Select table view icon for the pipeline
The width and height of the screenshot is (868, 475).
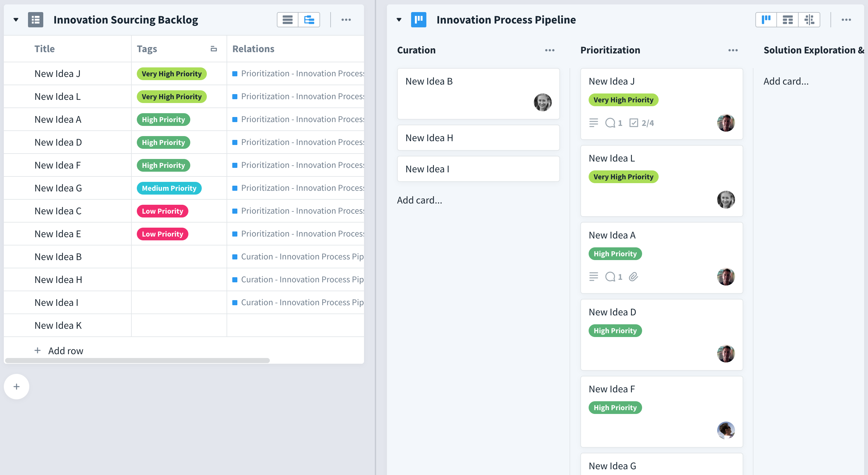tap(787, 20)
